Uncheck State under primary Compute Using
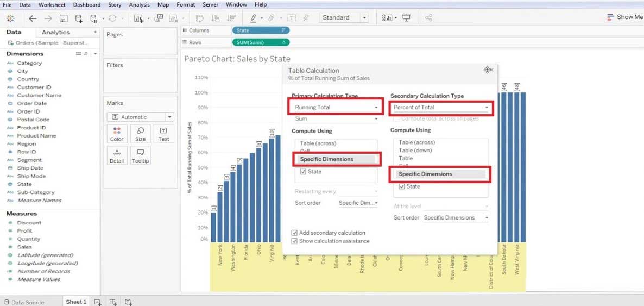The image size is (644, 306). [303, 172]
